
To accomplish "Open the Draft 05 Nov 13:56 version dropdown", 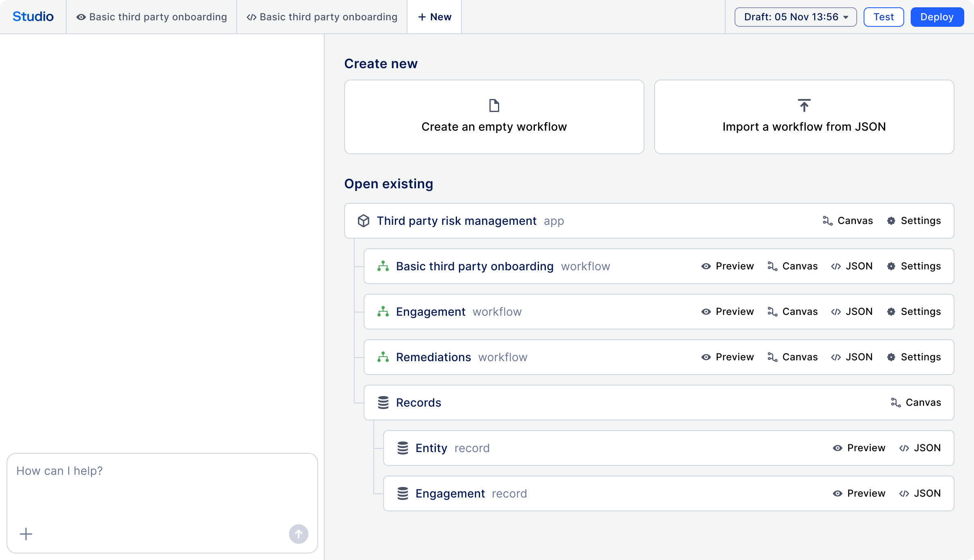I will point(795,17).
